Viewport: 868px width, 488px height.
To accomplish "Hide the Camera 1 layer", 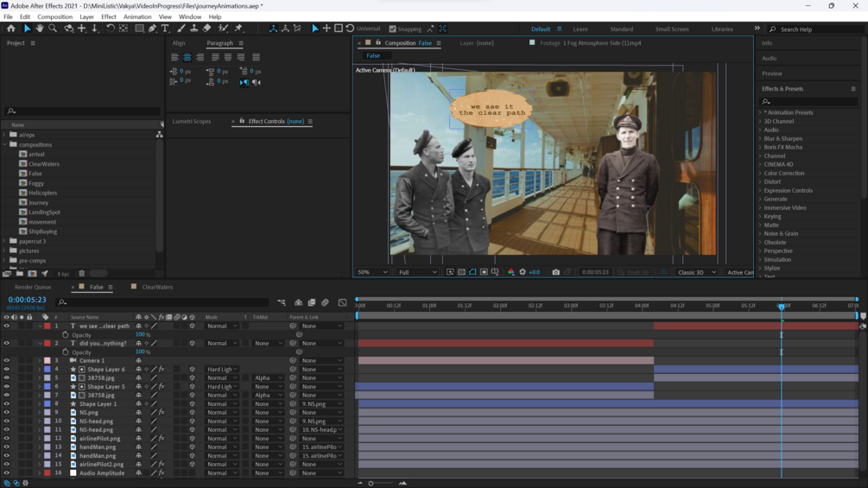I will tap(7, 360).
